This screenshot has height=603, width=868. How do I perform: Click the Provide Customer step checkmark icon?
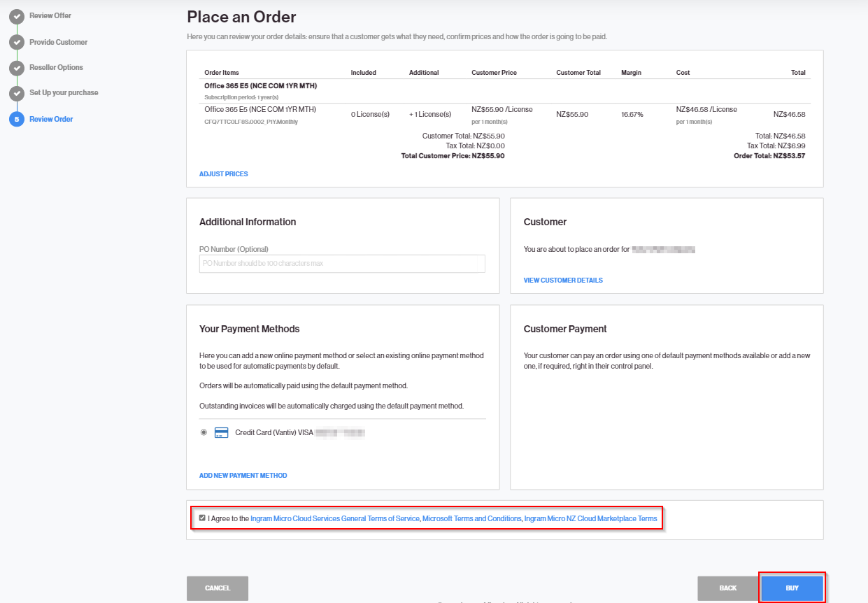[x=17, y=43]
